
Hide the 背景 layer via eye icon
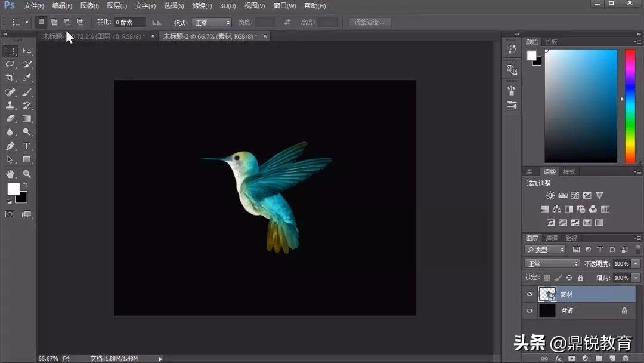click(530, 311)
